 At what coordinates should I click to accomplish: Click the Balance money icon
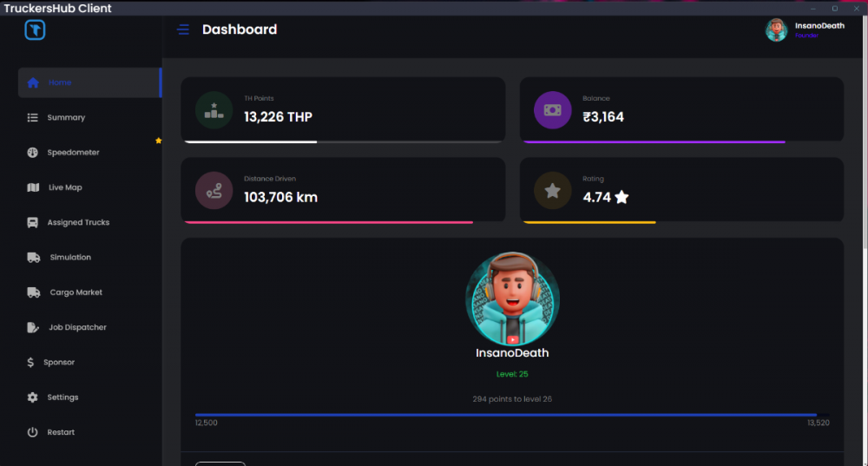552,110
